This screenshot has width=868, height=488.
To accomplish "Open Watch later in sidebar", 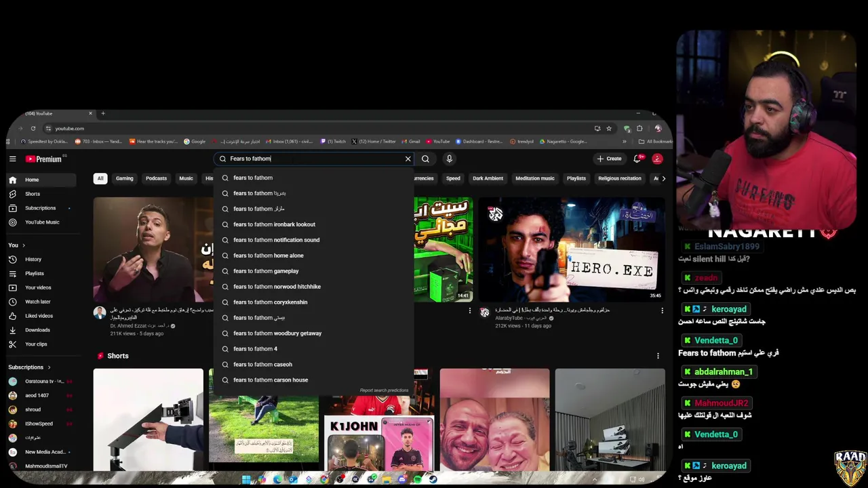I will (x=41, y=302).
